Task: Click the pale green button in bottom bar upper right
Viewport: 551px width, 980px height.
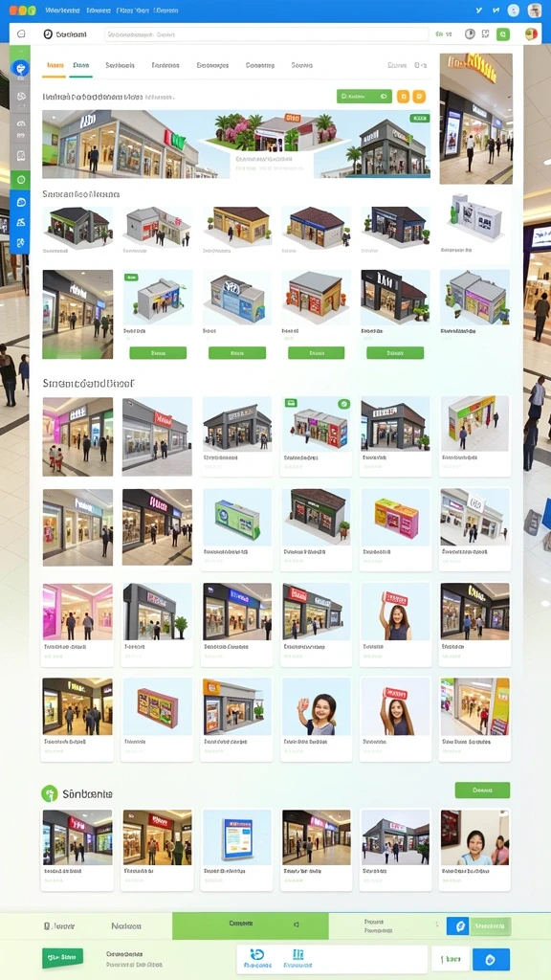Action: click(x=490, y=926)
